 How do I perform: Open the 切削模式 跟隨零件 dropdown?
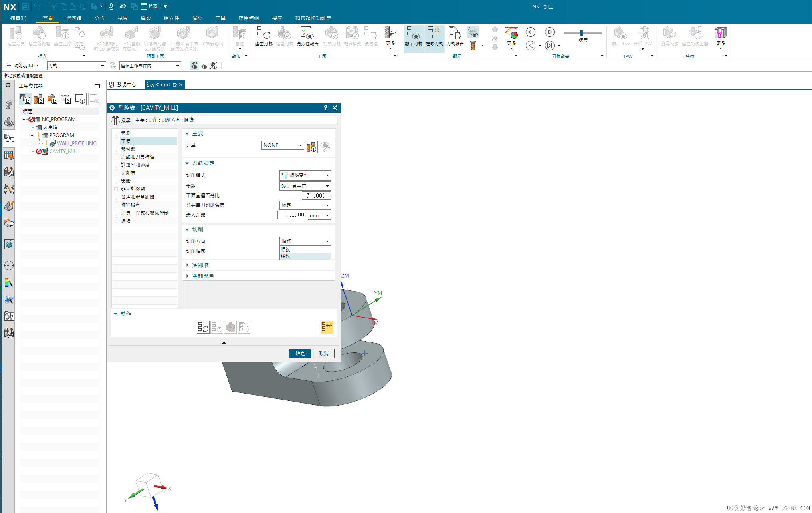305,175
